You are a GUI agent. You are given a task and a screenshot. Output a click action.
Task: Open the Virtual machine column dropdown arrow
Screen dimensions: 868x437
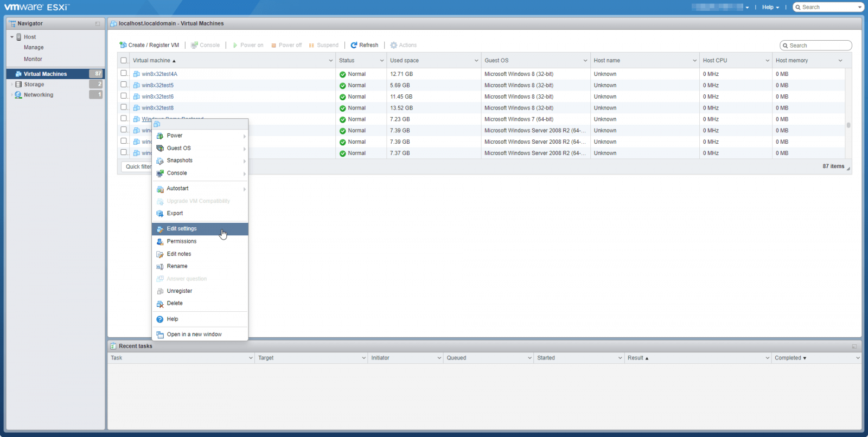[331, 61]
